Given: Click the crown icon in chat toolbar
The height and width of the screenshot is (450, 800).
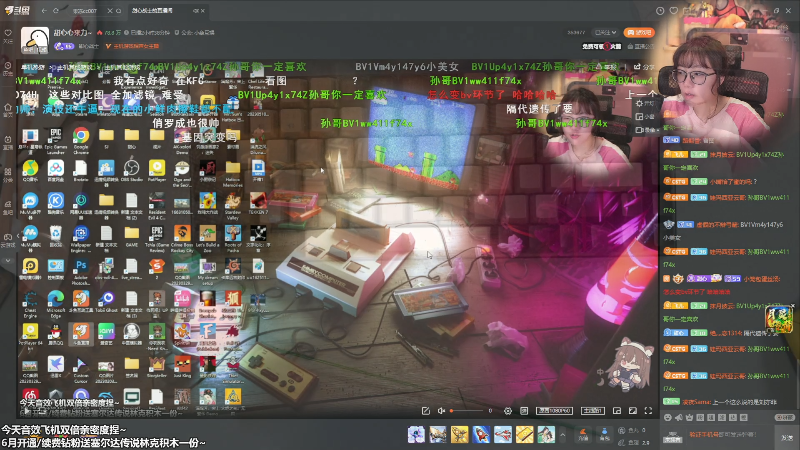Looking at the screenshot, I should coord(689,417).
